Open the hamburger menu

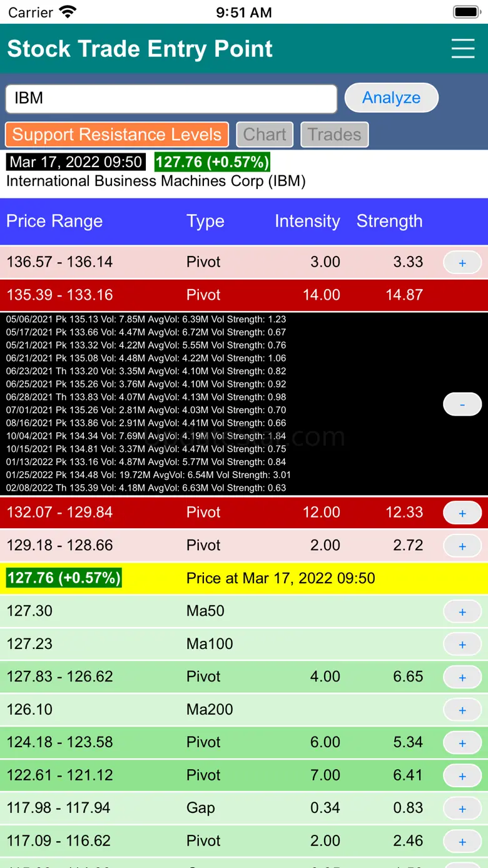click(x=462, y=49)
